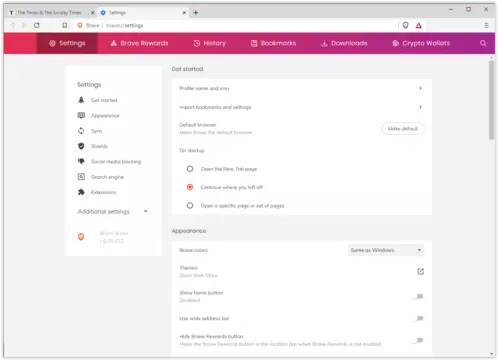Click the Brave Rewards triangle icon in toolbar
498x360 pixels.
pos(419,25)
